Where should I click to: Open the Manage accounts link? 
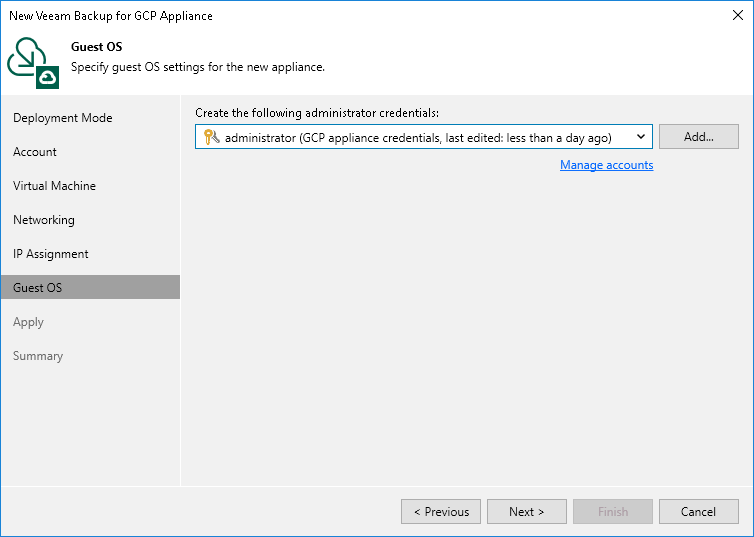pyautogui.click(x=606, y=165)
